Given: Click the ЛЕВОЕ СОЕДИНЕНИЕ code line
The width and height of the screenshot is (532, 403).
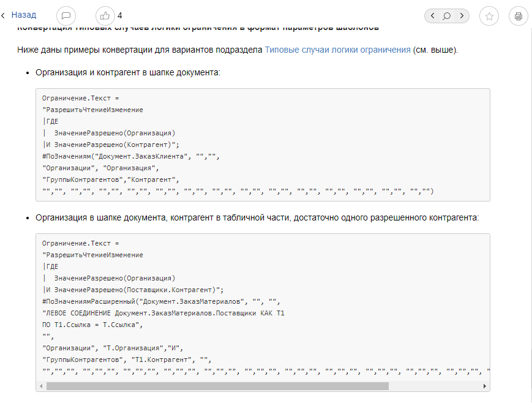Looking at the screenshot, I should point(163,313).
